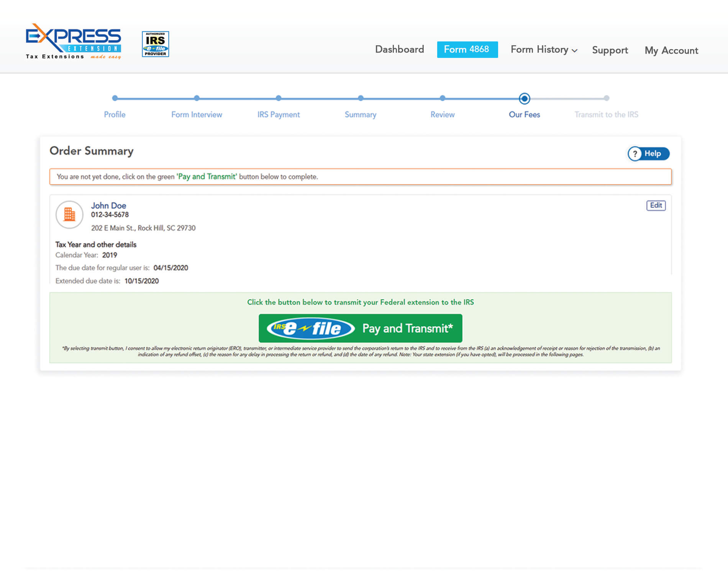
Task: Click the Edit button for John Doe
Action: point(656,206)
